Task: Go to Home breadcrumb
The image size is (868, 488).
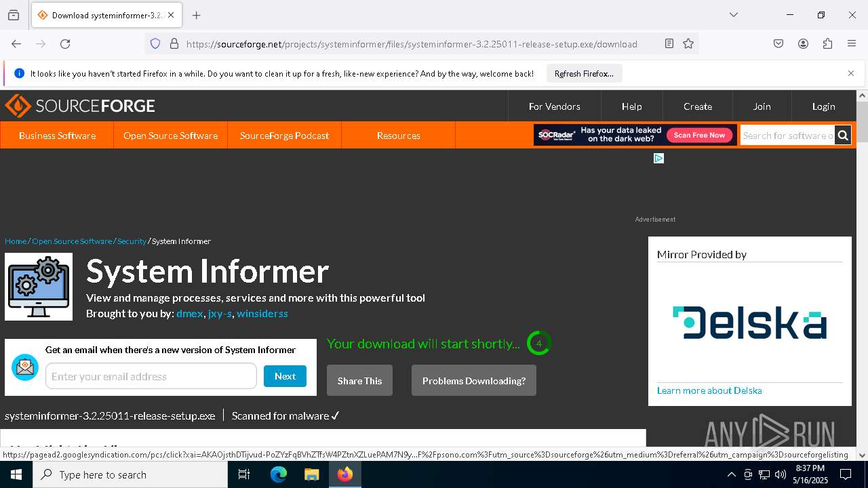Action: pos(16,241)
